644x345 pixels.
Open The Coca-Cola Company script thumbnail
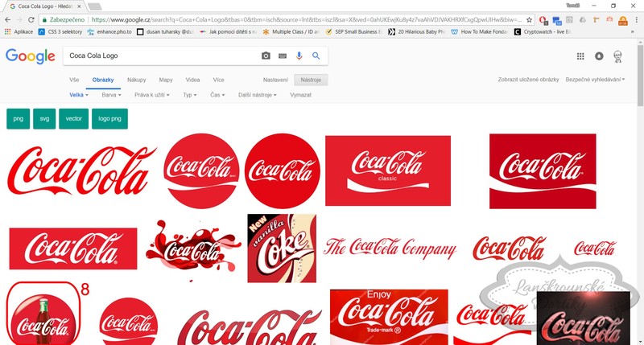[x=390, y=248]
